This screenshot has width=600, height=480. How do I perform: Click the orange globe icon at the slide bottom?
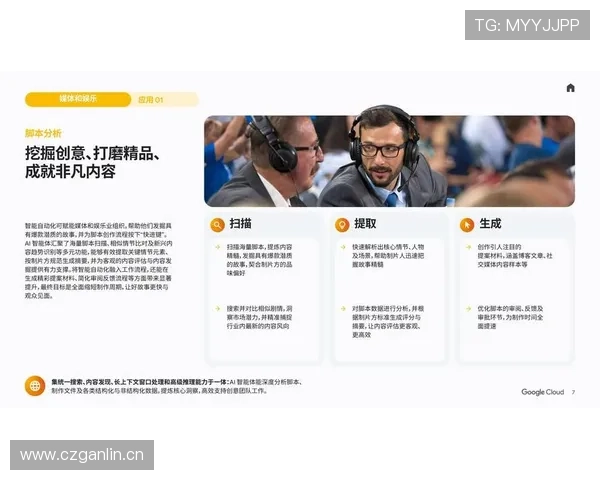35,386
